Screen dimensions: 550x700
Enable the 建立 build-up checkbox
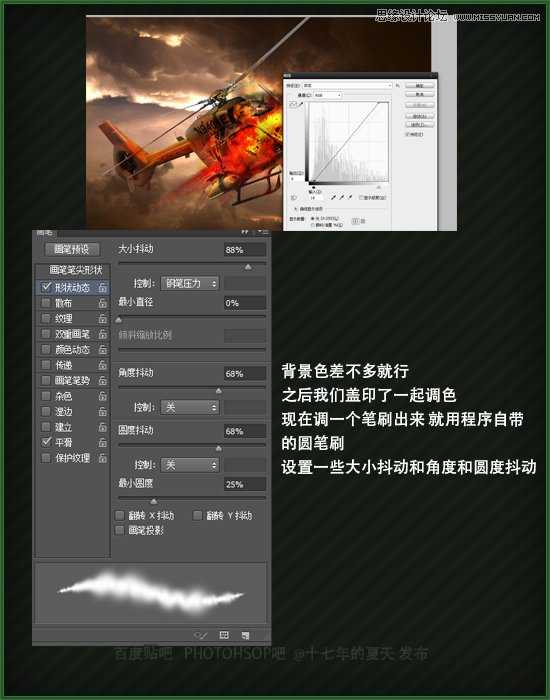pos(46,427)
